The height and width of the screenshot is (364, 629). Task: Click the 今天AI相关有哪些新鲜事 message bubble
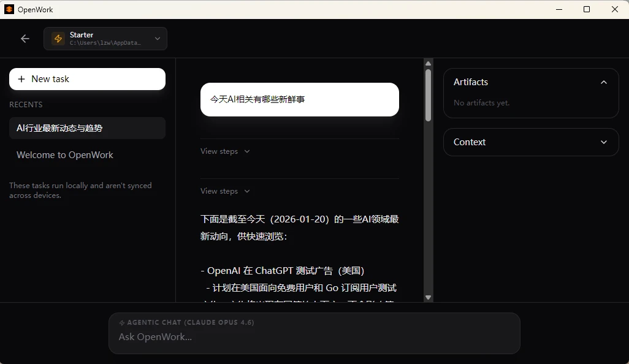point(299,99)
